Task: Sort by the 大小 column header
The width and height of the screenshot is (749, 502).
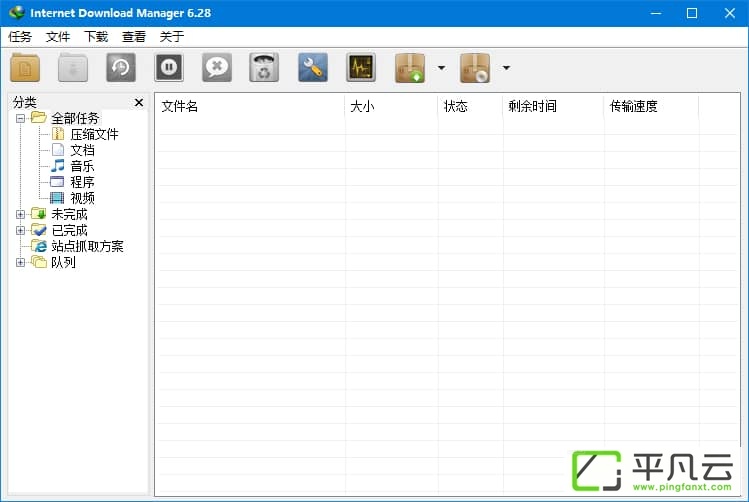Action: point(391,106)
